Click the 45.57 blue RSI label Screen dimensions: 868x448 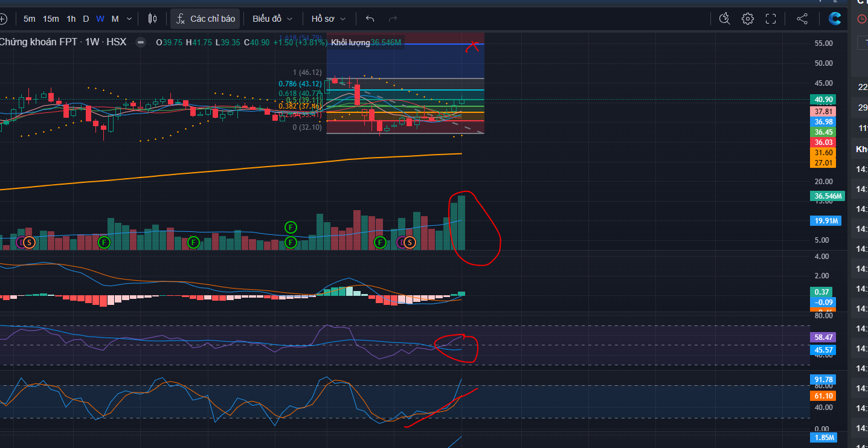click(822, 350)
